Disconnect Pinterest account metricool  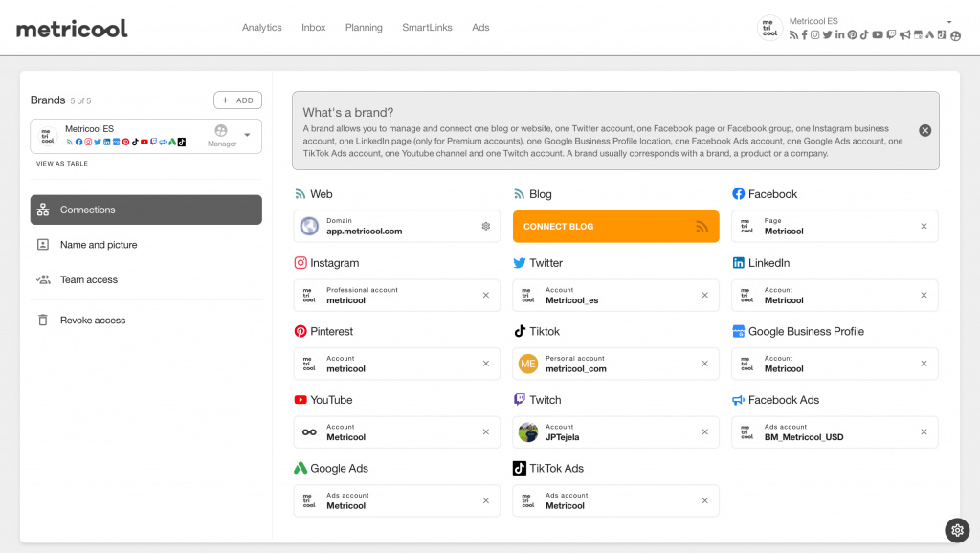coord(485,364)
